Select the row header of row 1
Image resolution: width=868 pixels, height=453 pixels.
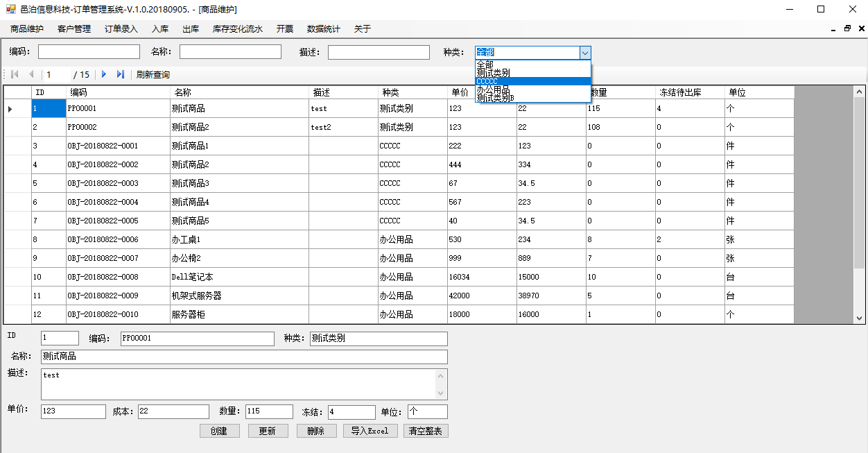point(17,108)
